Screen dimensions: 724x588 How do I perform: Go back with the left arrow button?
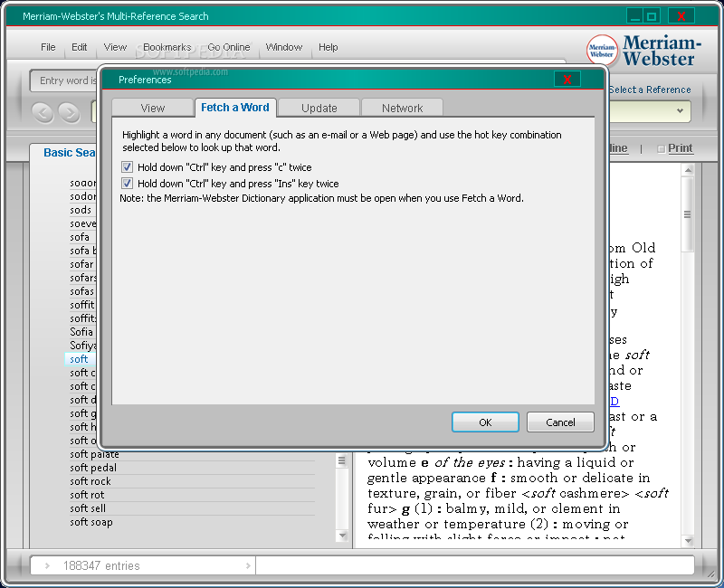(x=43, y=112)
